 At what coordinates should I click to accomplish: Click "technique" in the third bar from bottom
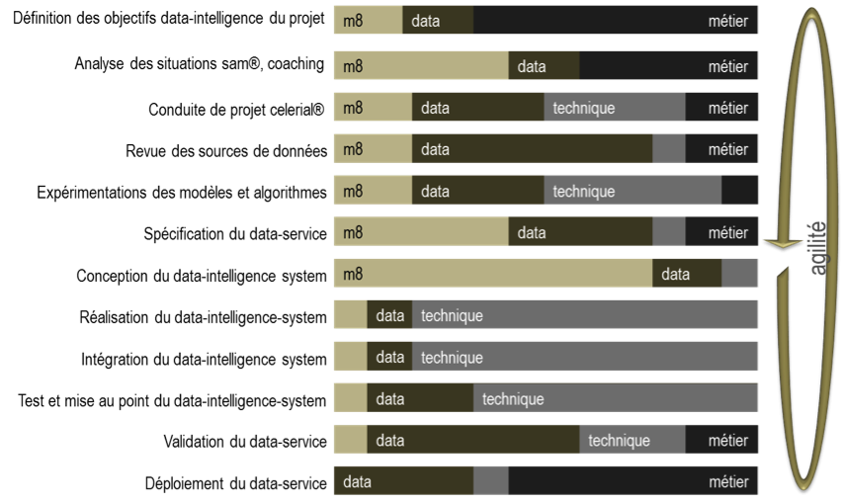[x=616, y=398]
